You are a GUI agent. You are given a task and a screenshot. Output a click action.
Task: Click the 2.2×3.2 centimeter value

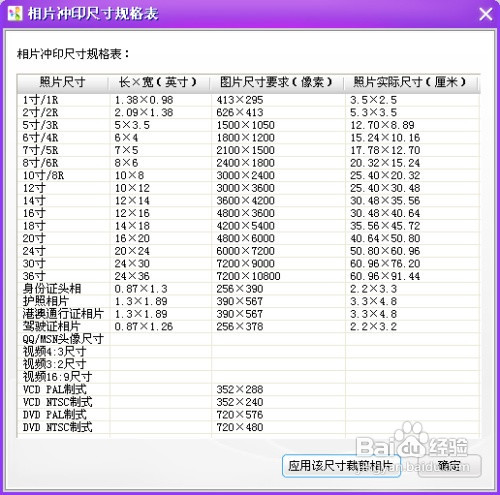373,326
